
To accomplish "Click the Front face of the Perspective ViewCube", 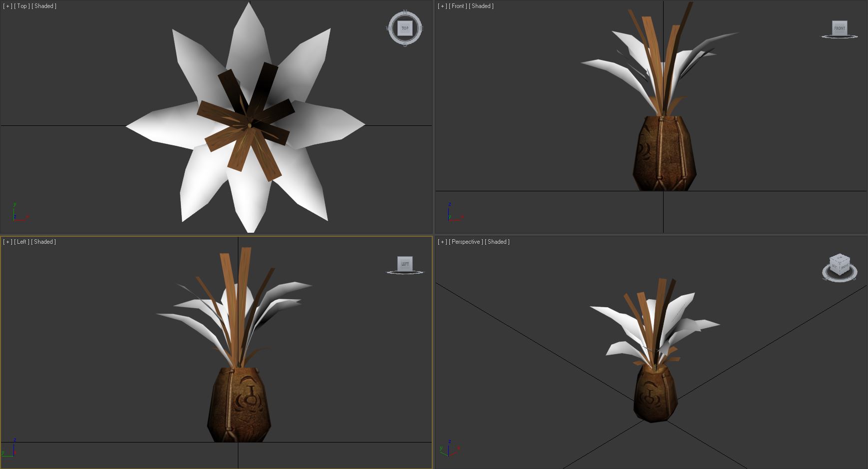I will point(844,268).
